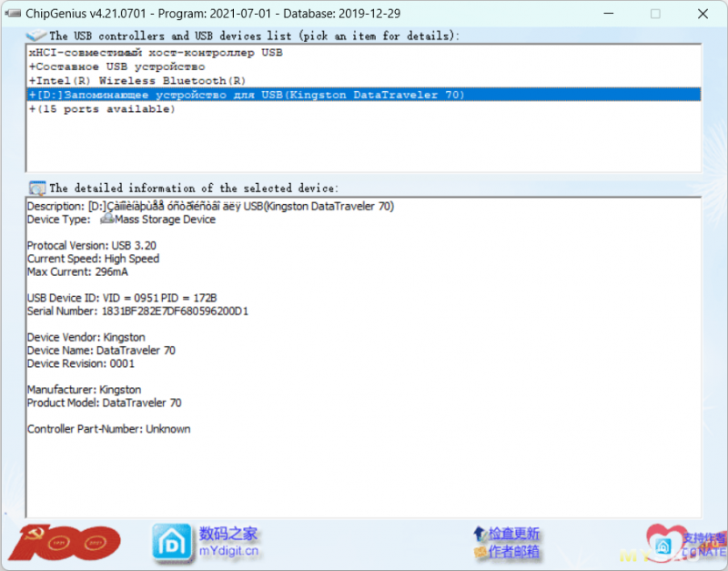Image resolution: width=728 pixels, height=571 pixels.
Task: Click the Protocal Version: USB 3.20 line
Action: point(92,245)
